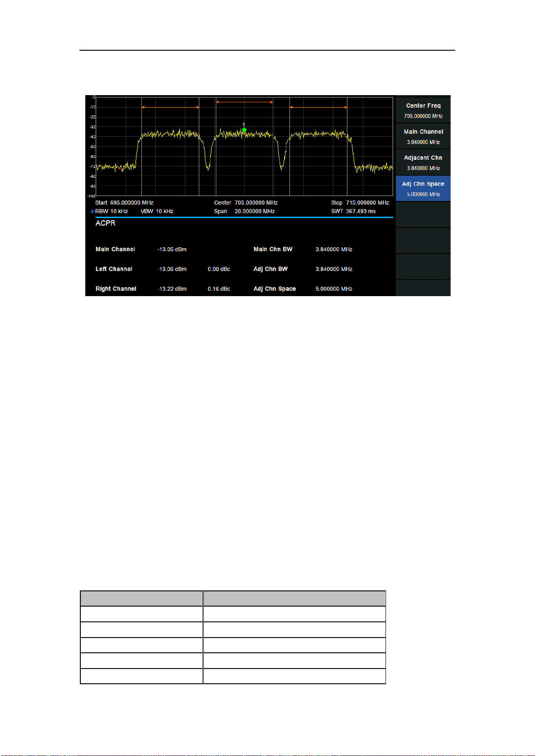Click the Adj Chn BW label
This screenshot has width=535, height=756.
pyautogui.click(x=271, y=269)
